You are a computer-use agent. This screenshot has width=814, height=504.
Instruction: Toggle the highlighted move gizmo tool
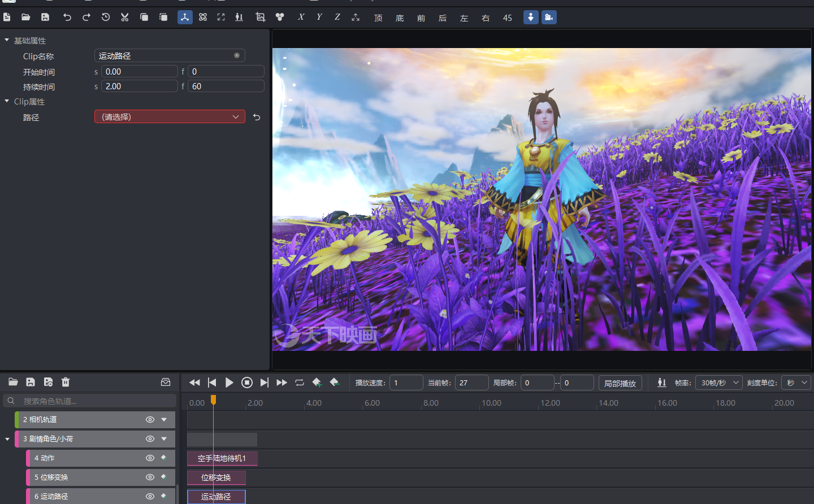click(x=185, y=18)
